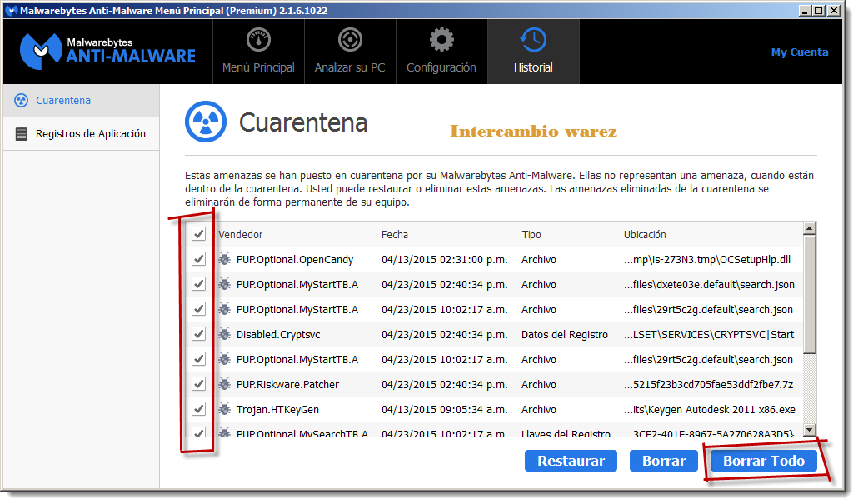Screen dimensions: 858x504
Task: Close the Malwarebytes window
Action: pos(833,10)
